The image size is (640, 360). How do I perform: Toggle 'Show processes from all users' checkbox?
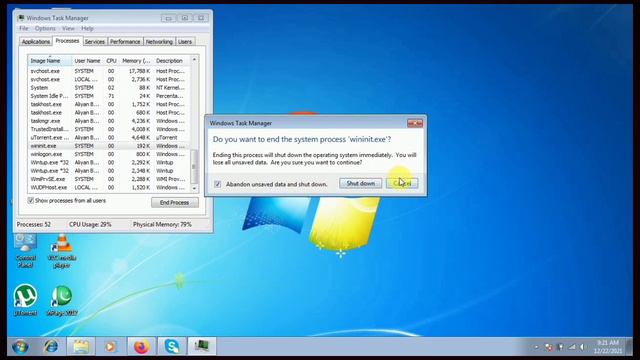(31, 200)
